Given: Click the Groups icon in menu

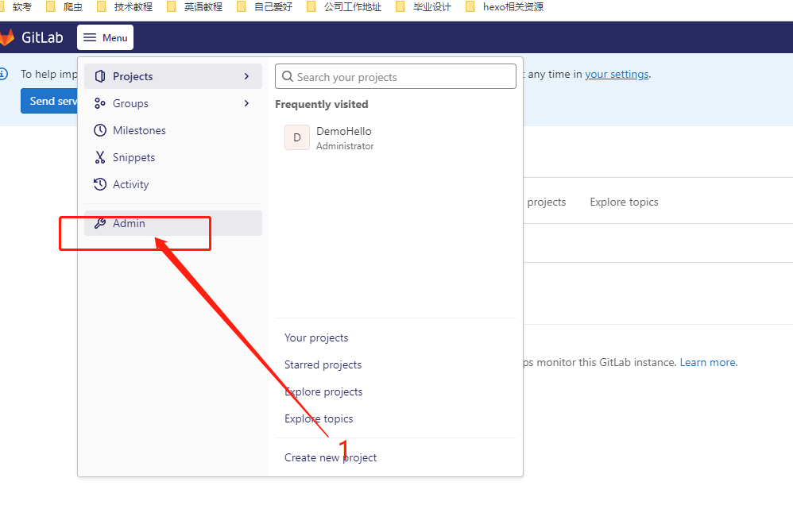Looking at the screenshot, I should pyautogui.click(x=100, y=103).
